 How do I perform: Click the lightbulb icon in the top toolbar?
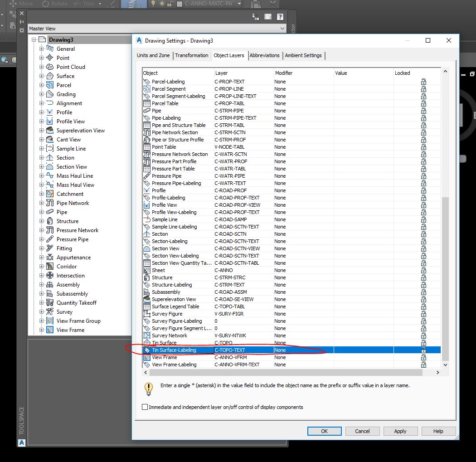153,4
